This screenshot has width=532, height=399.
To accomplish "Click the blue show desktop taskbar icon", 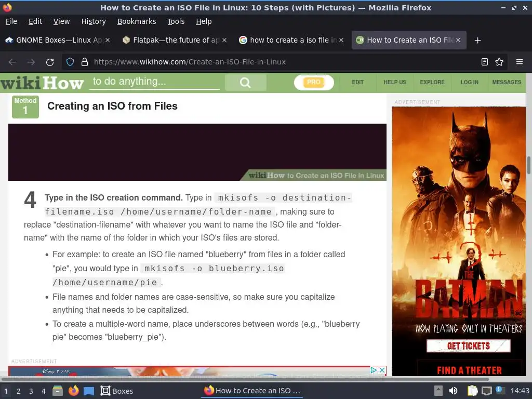I will tap(89, 391).
